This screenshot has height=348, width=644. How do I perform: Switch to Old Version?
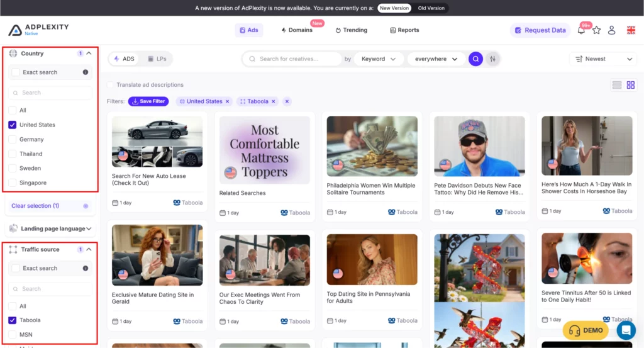click(x=431, y=8)
